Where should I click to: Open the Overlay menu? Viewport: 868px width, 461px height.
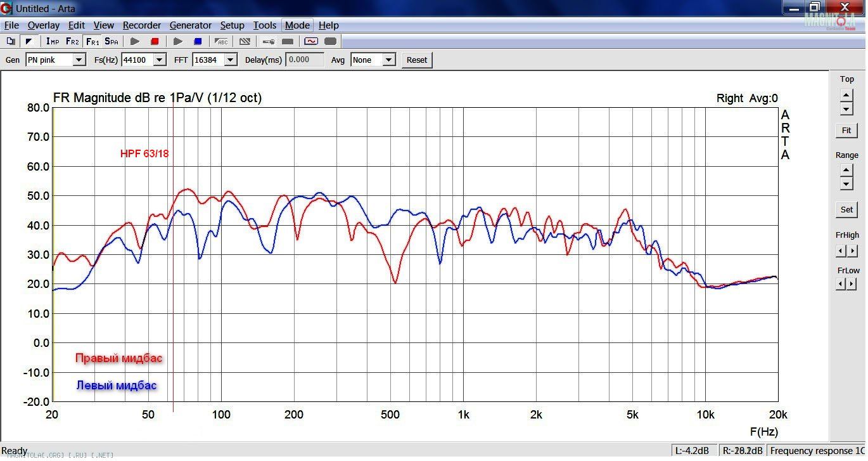[x=43, y=25]
